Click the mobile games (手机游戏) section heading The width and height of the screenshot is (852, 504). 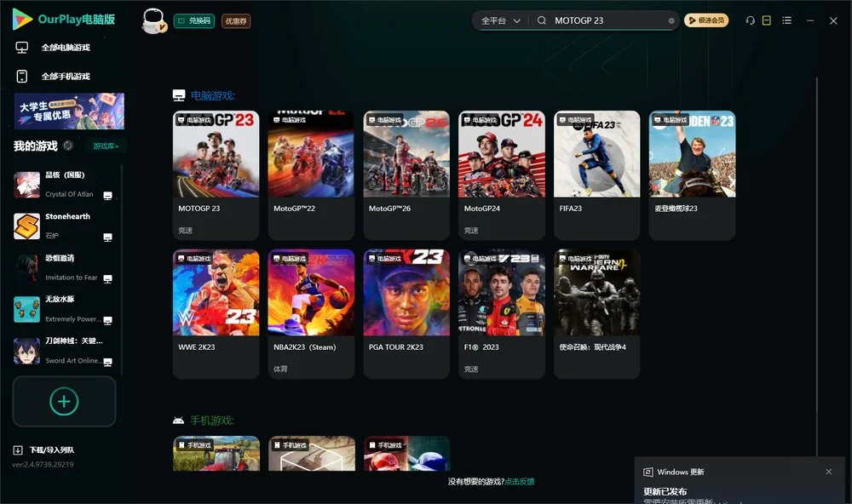click(x=212, y=421)
